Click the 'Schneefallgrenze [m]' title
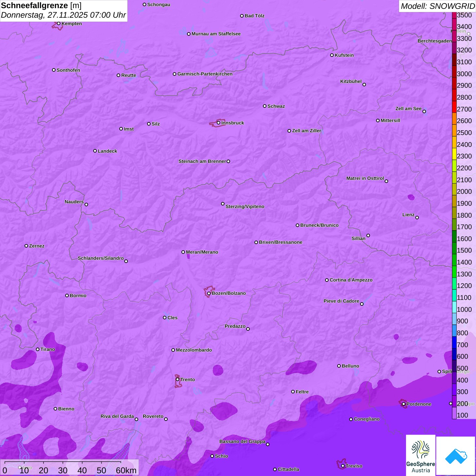476x476 pixels. tap(41, 5)
